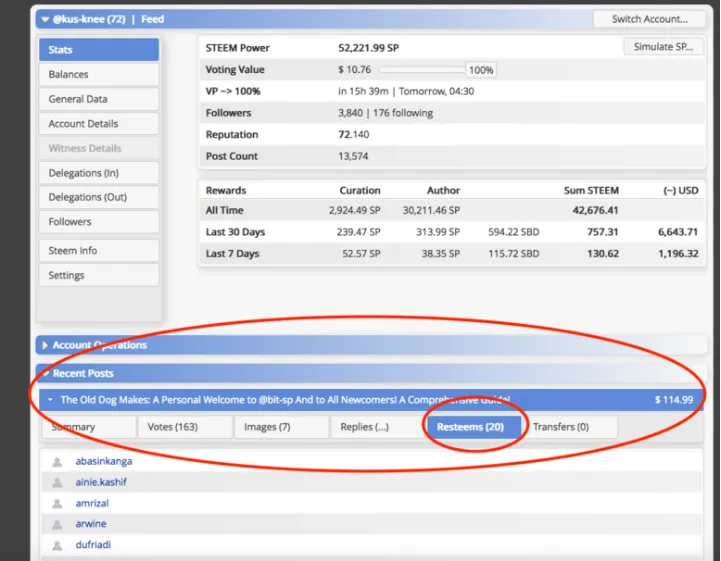Open the Balances sidebar section

coord(99,74)
